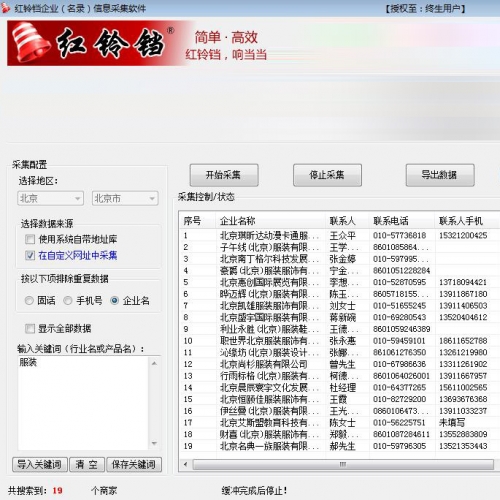The width and height of the screenshot is (500, 500).
Task: Click the 未填写 mobile cell
Action: coord(452,423)
